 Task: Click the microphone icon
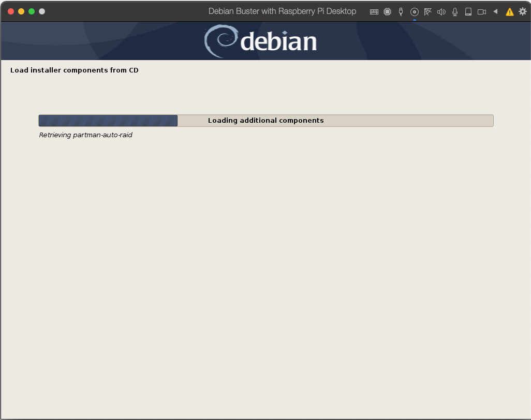pos(455,12)
